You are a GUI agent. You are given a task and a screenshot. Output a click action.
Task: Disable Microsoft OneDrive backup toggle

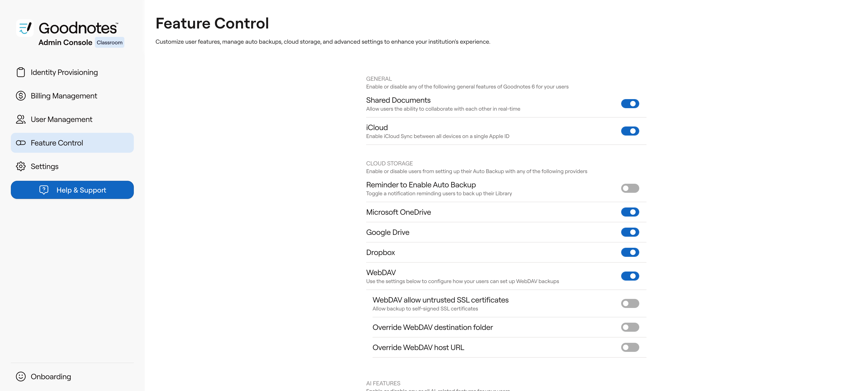tap(630, 212)
